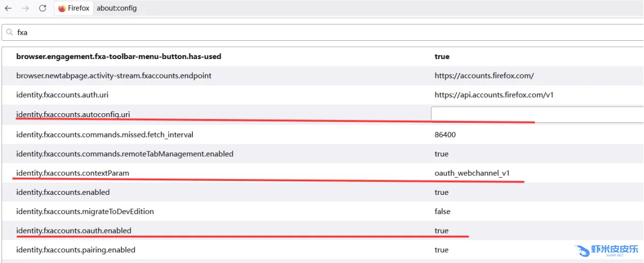Screen dimensions: 644x263
Task: Select the identity.fxaccounts.autoconfig.uri preference row
Action: [x=73, y=114]
